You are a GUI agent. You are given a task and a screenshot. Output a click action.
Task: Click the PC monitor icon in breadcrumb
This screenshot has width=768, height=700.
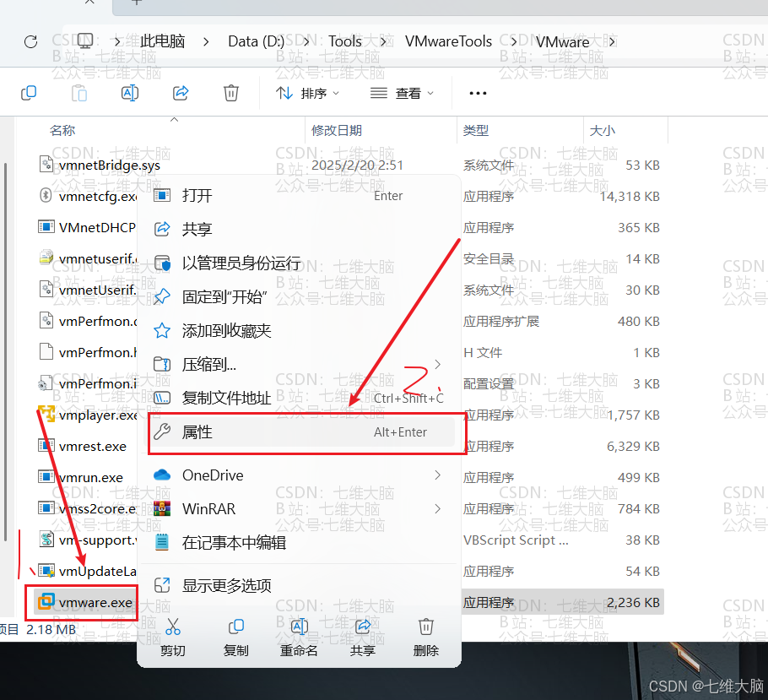coord(85,41)
